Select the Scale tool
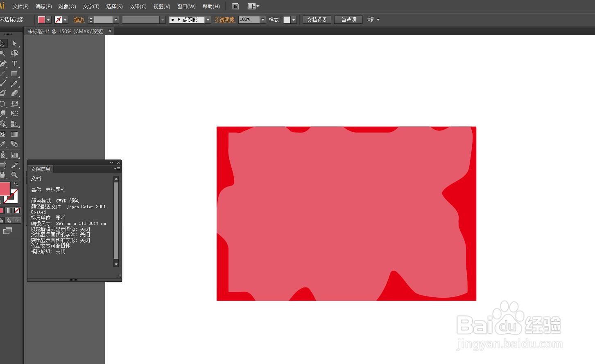Image resolution: width=595 pixels, height=364 pixels. point(14,104)
